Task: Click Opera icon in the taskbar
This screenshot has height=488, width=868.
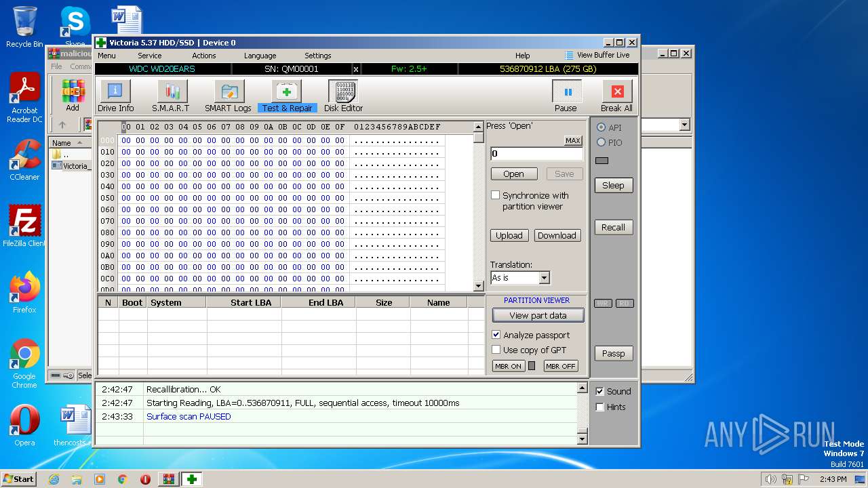Action: pyautogui.click(x=145, y=479)
